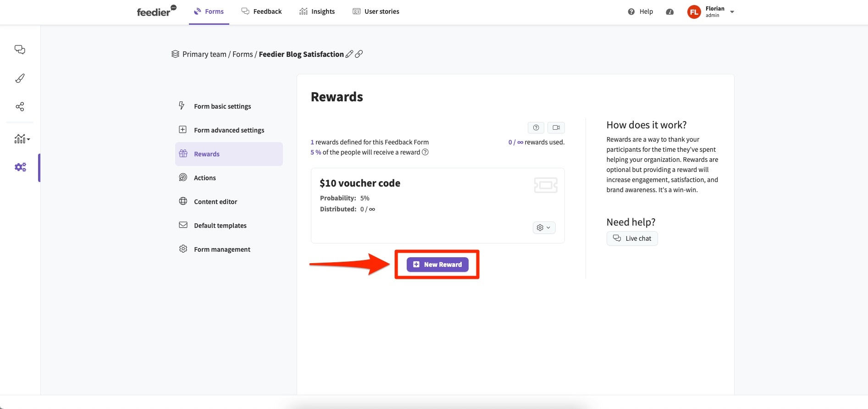Click the feedier logo
Screen dimensions: 868x409
point(156,11)
